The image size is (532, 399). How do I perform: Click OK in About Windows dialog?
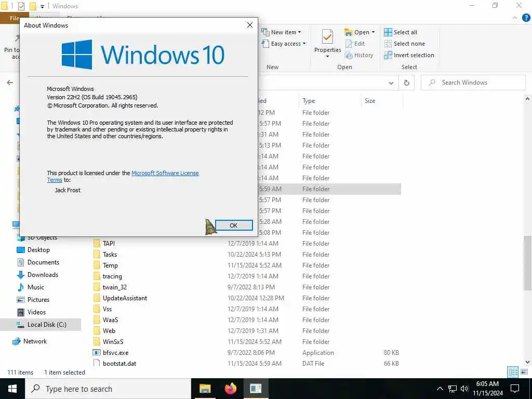click(x=234, y=225)
